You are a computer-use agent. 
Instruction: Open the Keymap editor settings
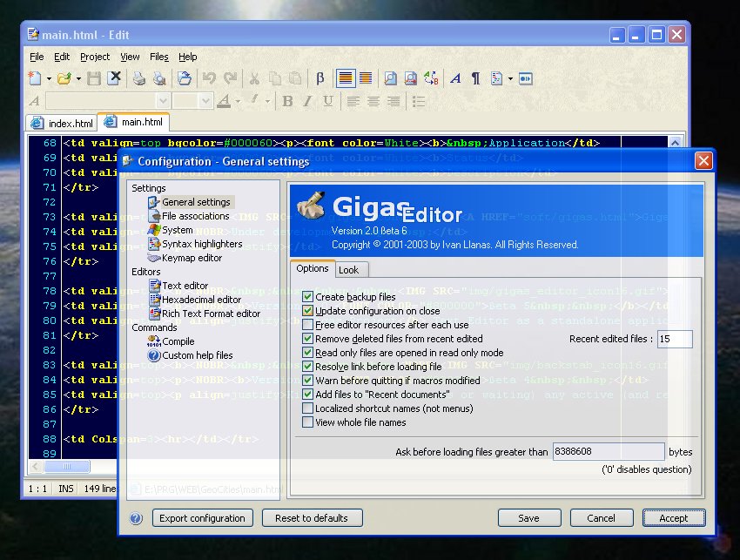click(x=192, y=258)
